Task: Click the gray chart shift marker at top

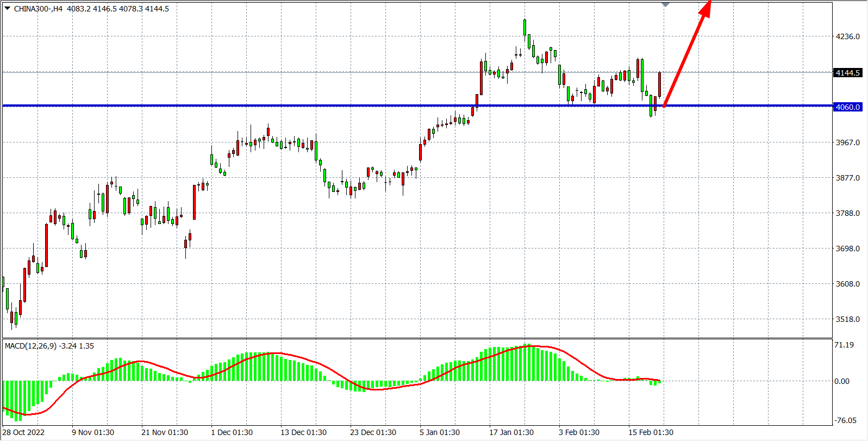Action: (x=665, y=4)
